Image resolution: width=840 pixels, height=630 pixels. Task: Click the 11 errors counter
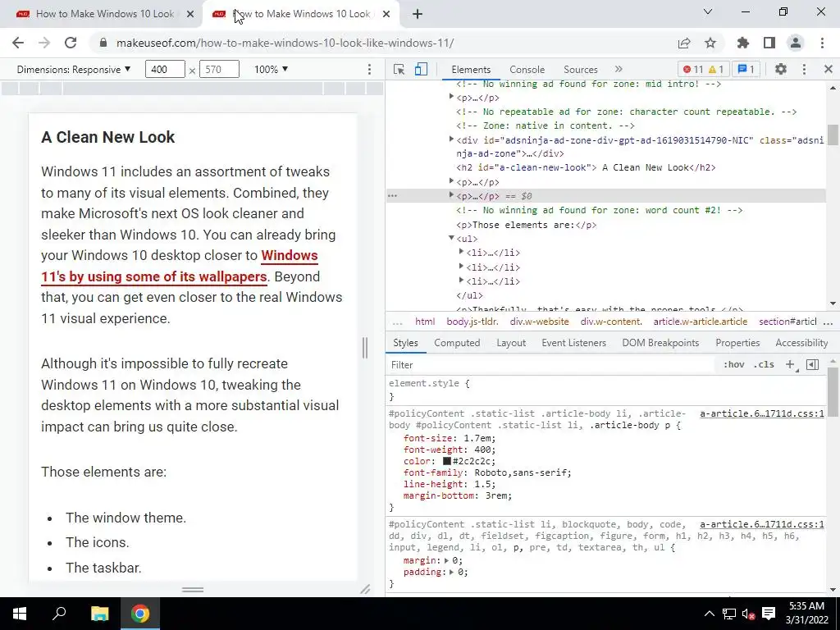click(693, 69)
